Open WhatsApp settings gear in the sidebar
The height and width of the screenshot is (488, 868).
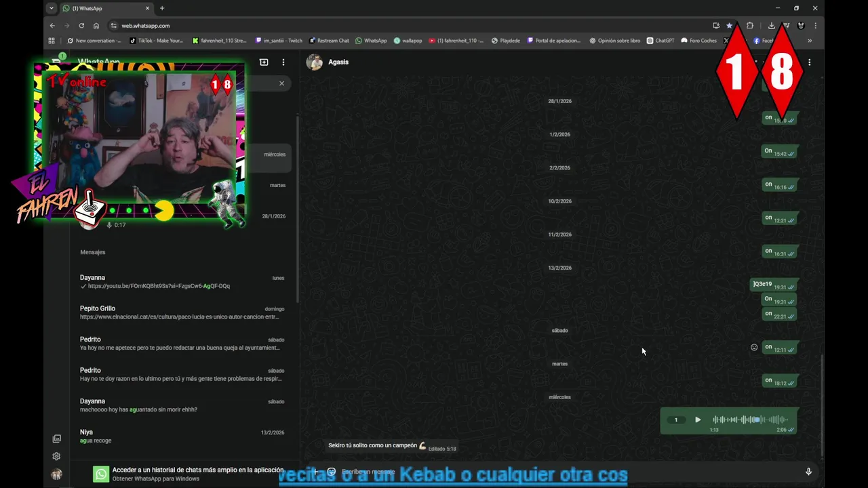56,456
